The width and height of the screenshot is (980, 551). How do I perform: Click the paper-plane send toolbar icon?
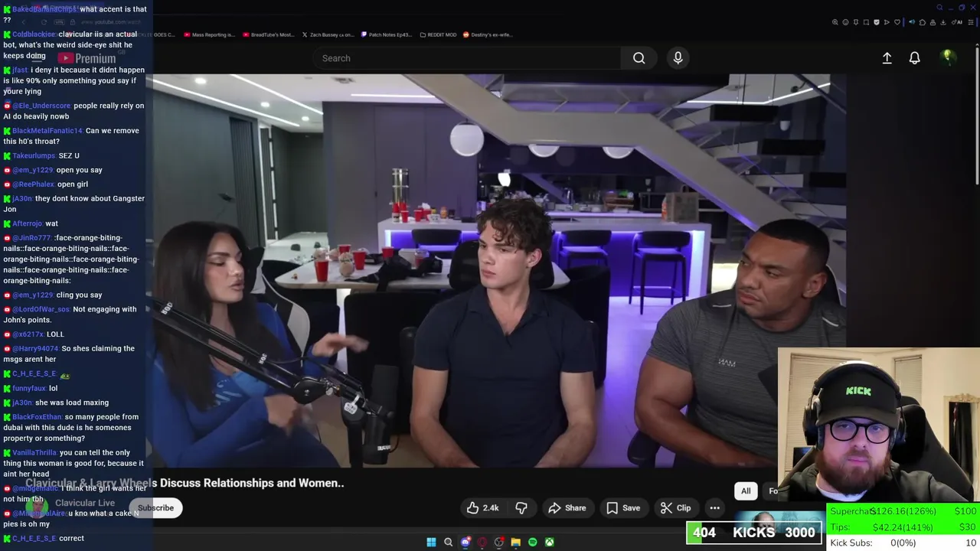(887, 22)
